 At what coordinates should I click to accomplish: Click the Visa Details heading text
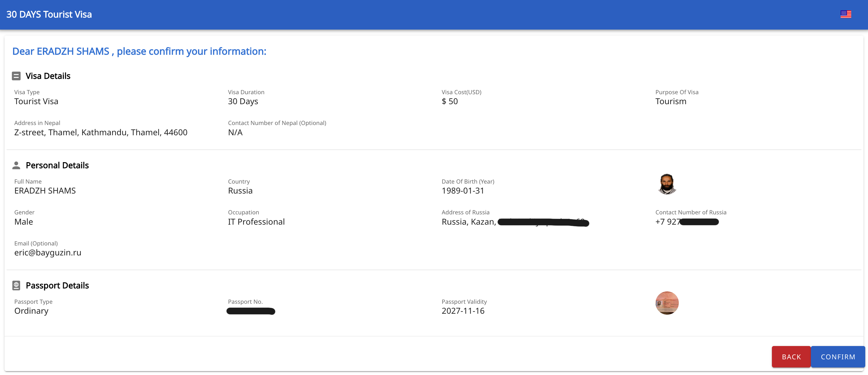click(x=48, y=76)
